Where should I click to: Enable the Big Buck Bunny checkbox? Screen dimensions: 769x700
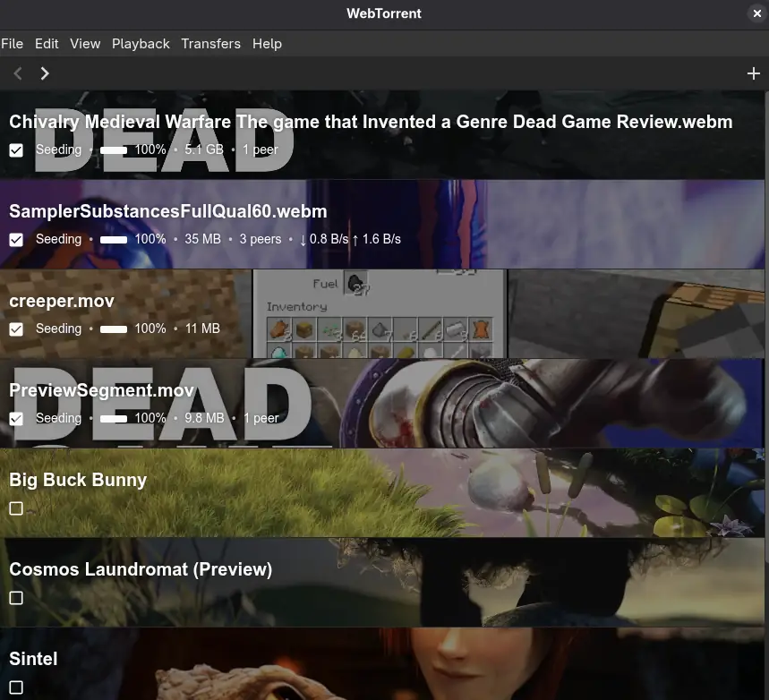pos(16,508)
